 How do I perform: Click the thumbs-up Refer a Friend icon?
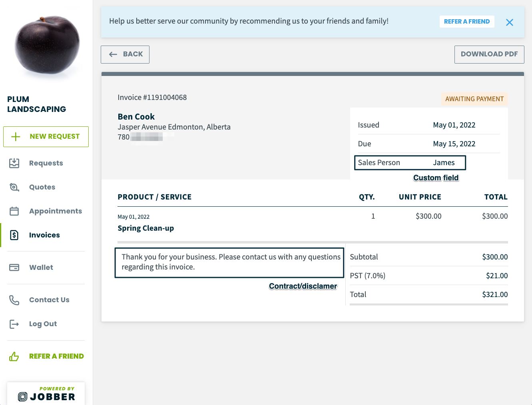[x=14, y=356]
